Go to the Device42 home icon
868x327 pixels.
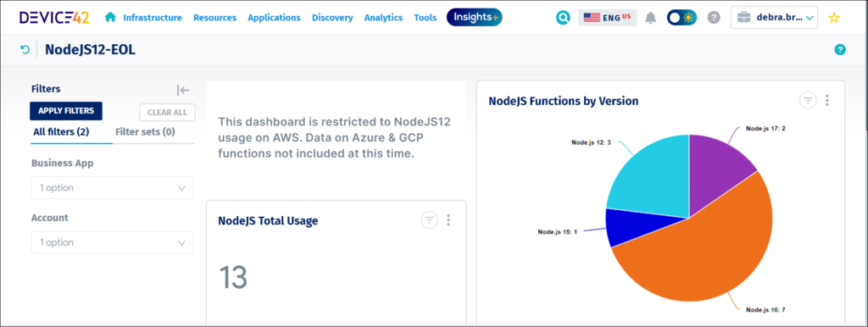[x=110, y=17]
